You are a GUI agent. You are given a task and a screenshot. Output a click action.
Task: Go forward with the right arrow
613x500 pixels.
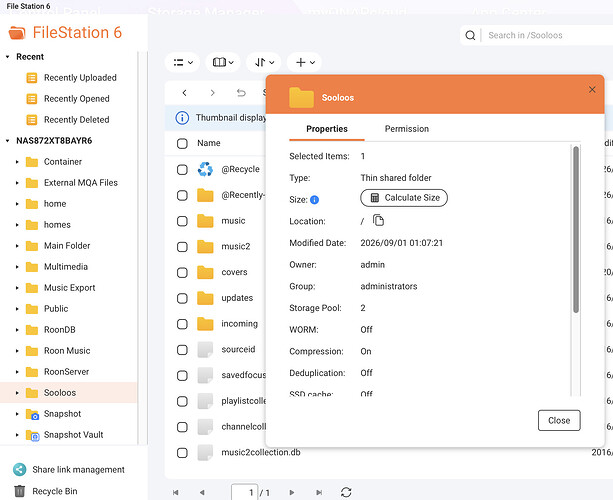tap(212, 93)
